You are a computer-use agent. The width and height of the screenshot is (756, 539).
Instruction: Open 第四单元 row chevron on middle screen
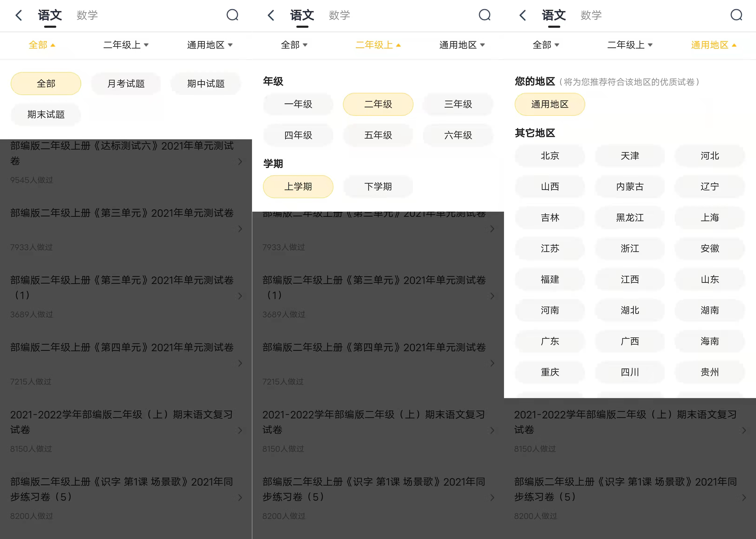click(x=492, y=364)
